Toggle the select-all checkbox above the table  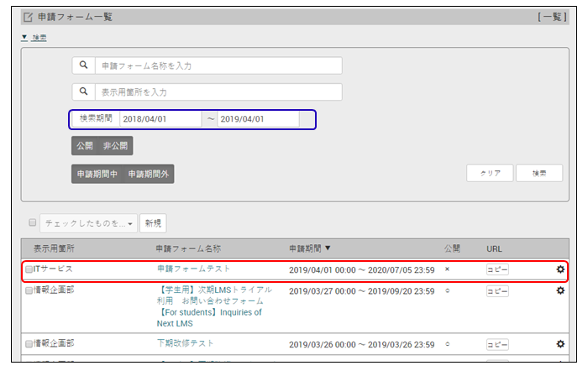tap(33, 222)
